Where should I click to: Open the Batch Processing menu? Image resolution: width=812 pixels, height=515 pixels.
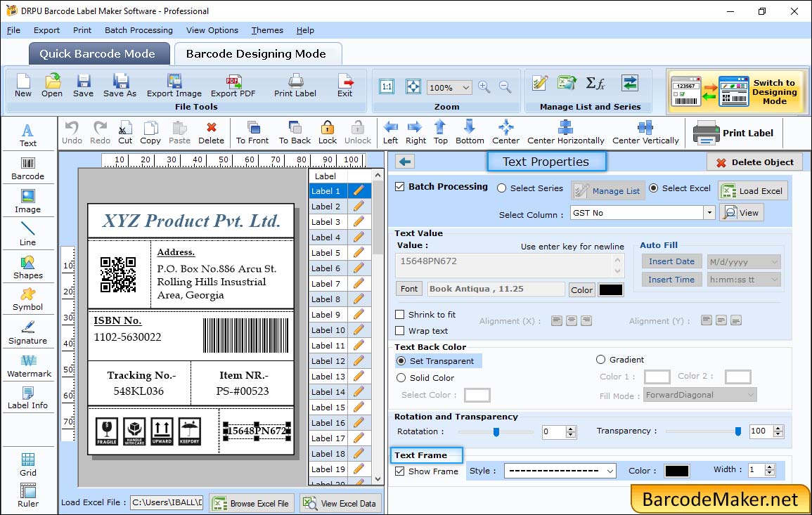[x=138, y=30]
